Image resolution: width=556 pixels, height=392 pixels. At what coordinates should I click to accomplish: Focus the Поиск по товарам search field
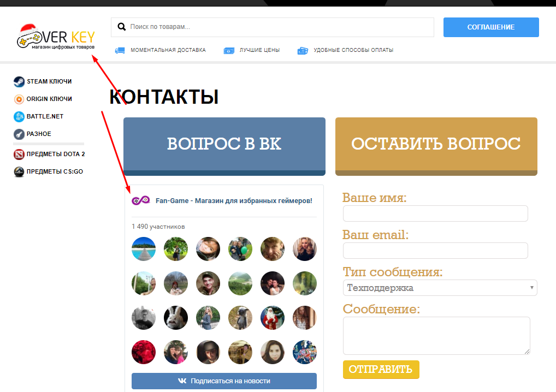tap(273, 27)
